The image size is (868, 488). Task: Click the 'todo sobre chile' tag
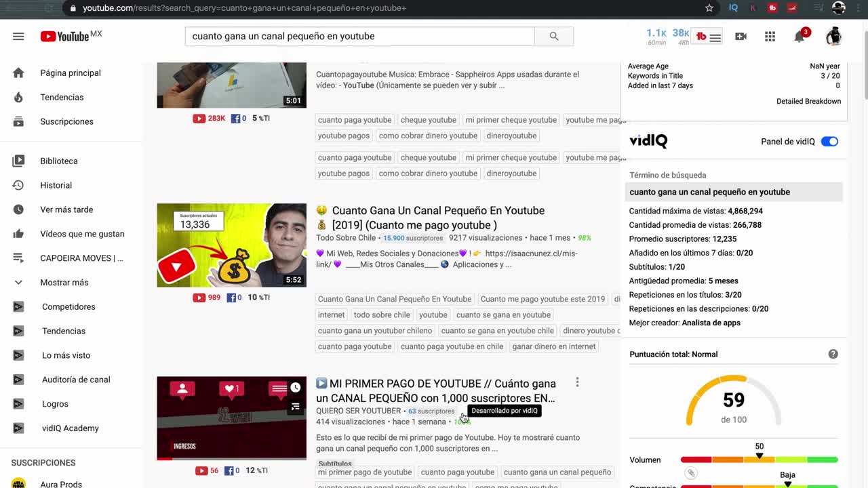tap(382, 314)
